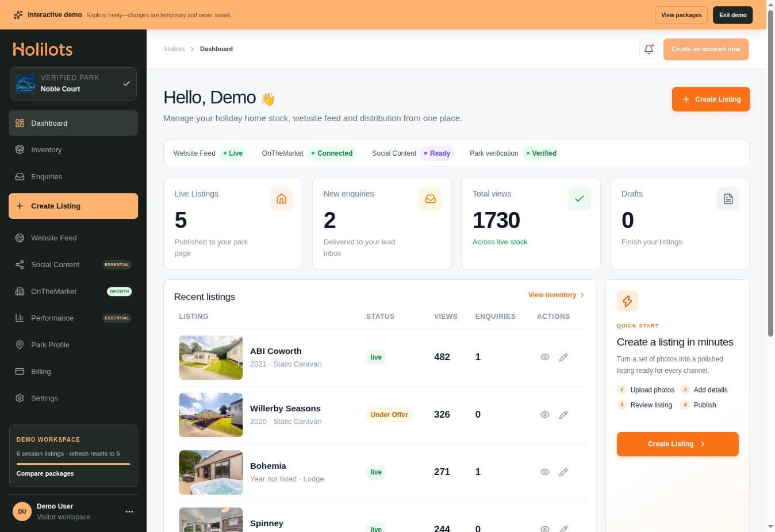Screen dimensions: 775x532
Task: Click the 482 views value
Action: pyautogui.click(x=442, y=357)
